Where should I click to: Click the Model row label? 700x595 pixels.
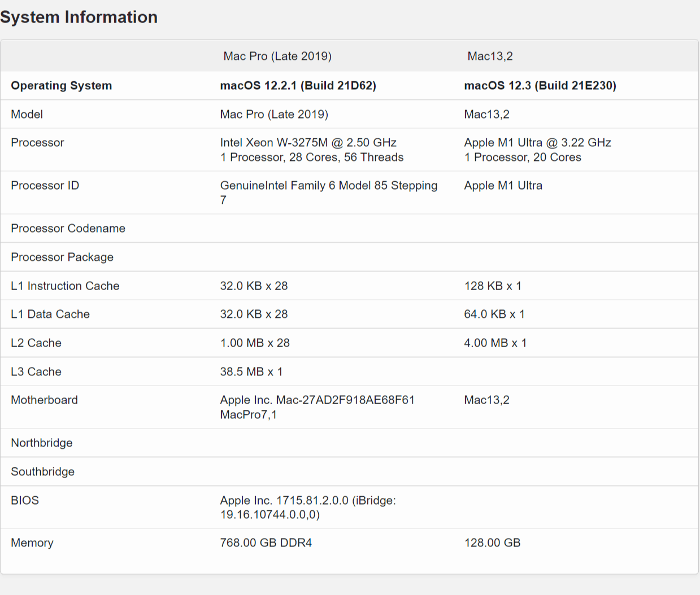[x=27, y=114]
